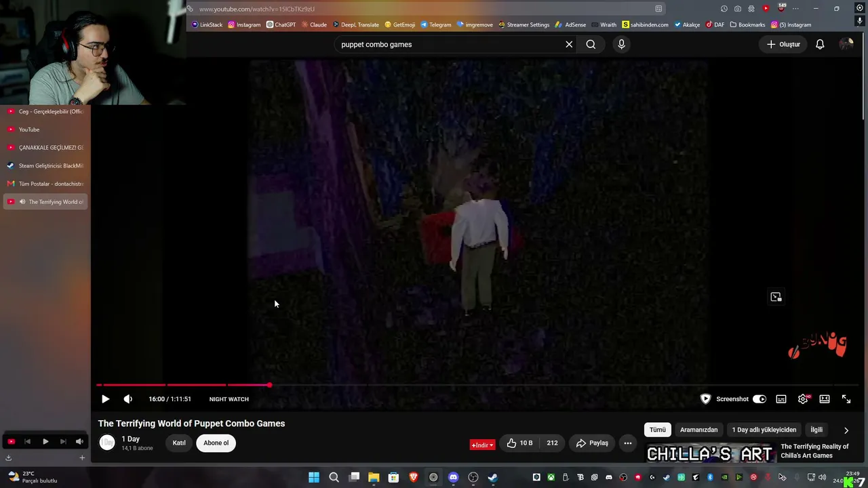Open the Chilla's Art video thumbnail
Screen dimensions: 868x488
pos(709,453)
